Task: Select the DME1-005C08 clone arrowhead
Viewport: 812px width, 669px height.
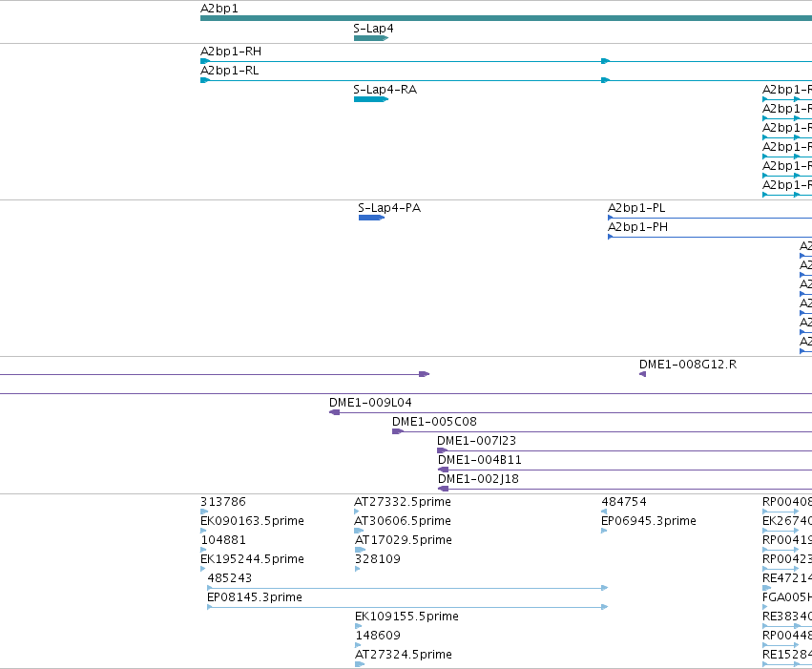Action: click(397, 431)
